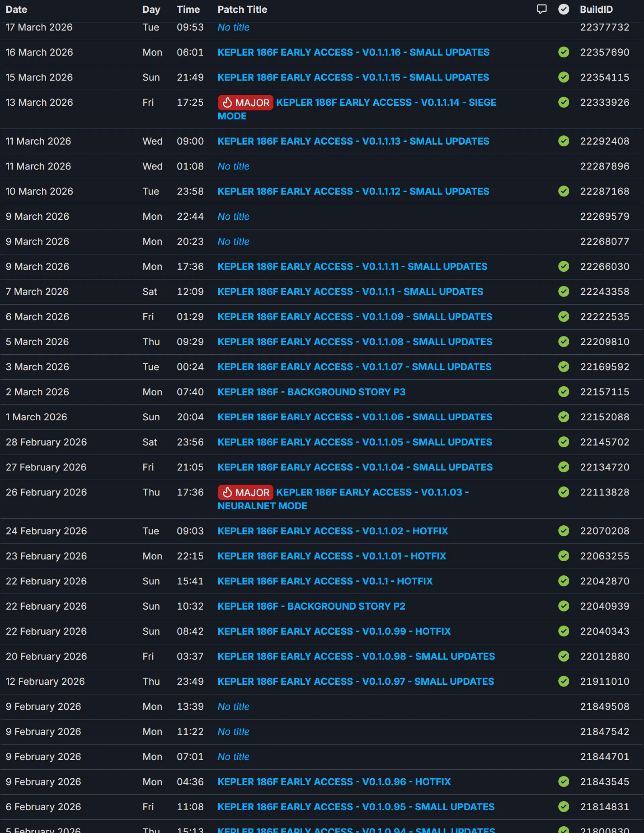Click green checkmark for V0.1.1.08 row
This screenshot has width=644, height=833.
(563, 342)
